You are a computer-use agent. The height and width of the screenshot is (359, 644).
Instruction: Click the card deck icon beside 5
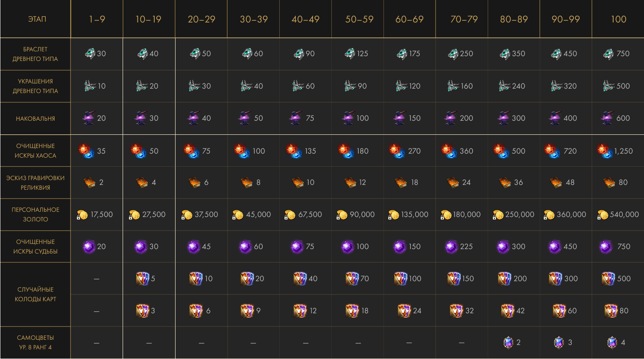point(142,278)
